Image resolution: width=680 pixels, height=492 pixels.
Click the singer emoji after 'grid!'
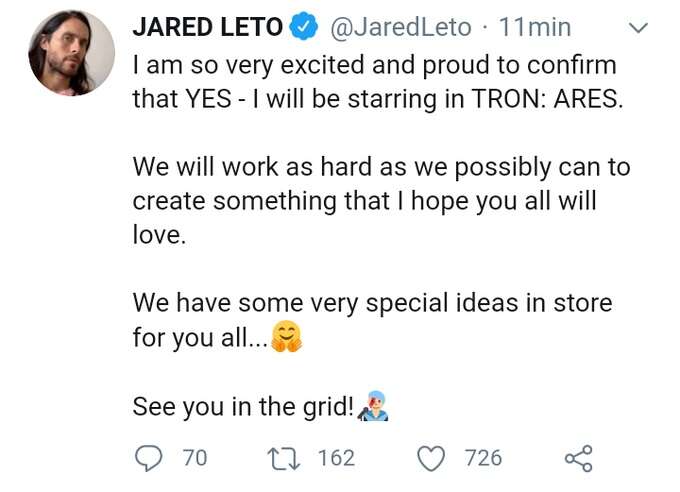pyautogui.click(x=372, y=406)
